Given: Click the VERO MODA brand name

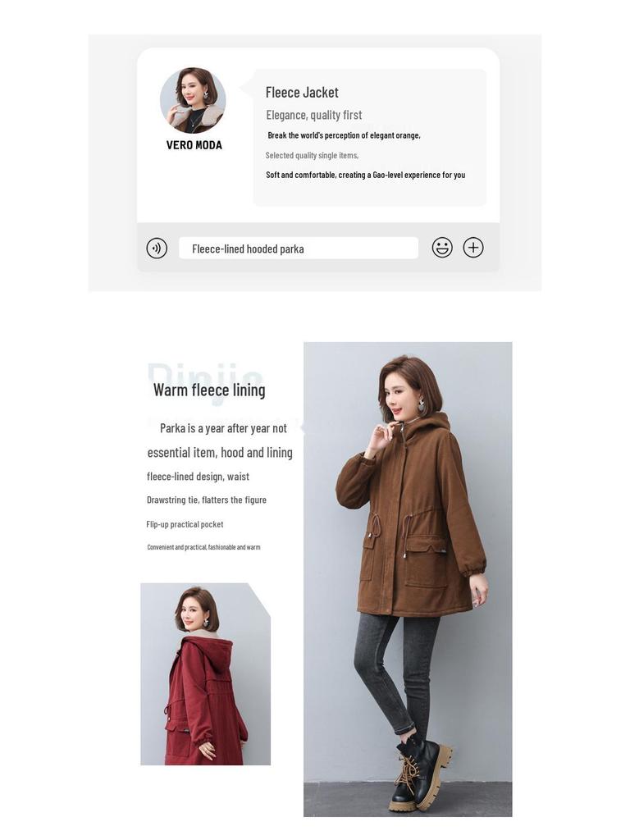Looking at the screenshot, I should tap(194, 145).
